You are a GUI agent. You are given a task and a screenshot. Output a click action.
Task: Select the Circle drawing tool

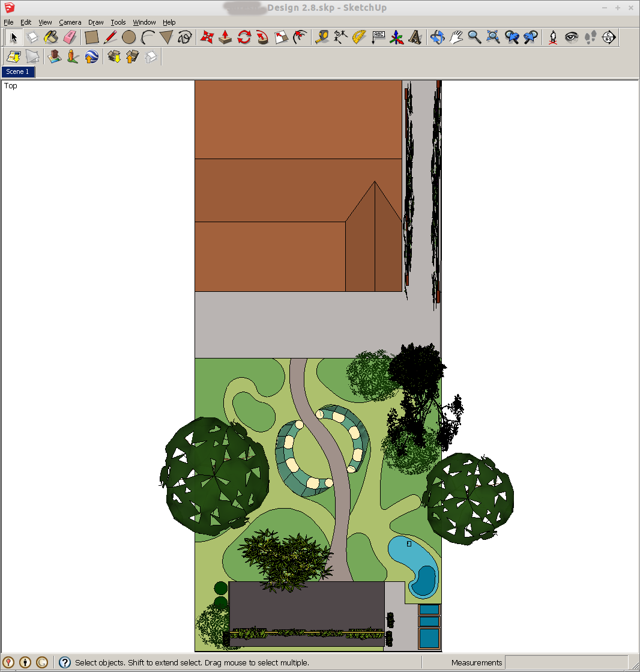(x=128, y=37)
